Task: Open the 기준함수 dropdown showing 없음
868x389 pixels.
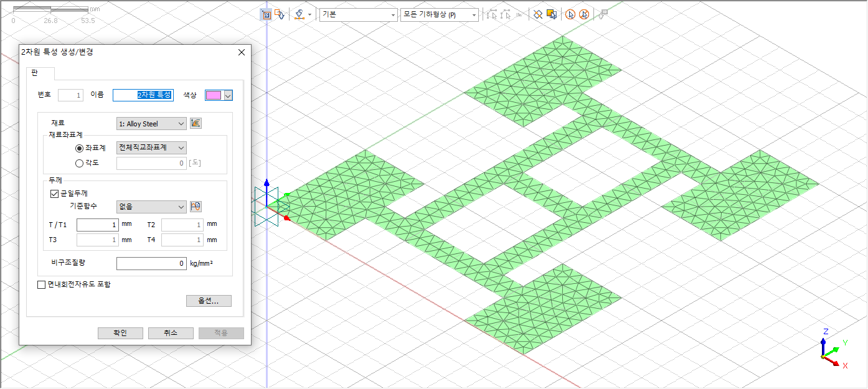Action: click(x=151, y=207)
